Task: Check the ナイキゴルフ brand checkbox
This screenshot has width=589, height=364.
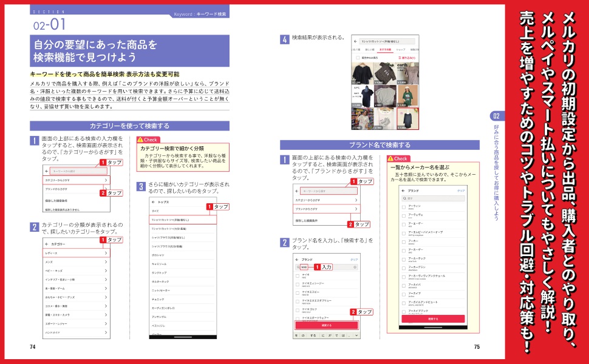Action: (298, 311)
